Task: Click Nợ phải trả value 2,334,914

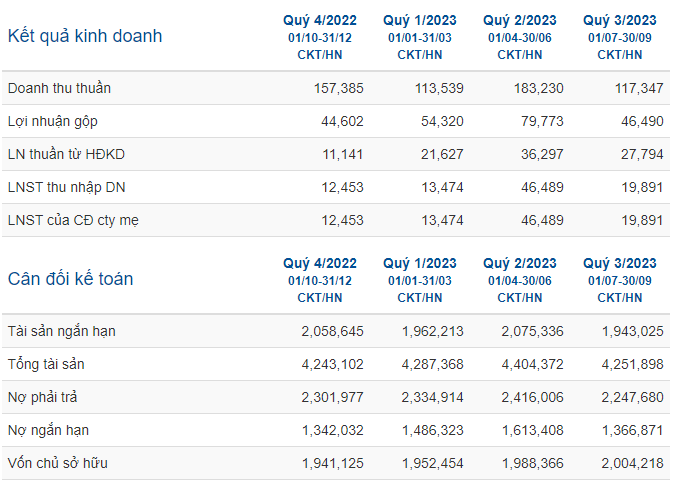Action: 432,398
